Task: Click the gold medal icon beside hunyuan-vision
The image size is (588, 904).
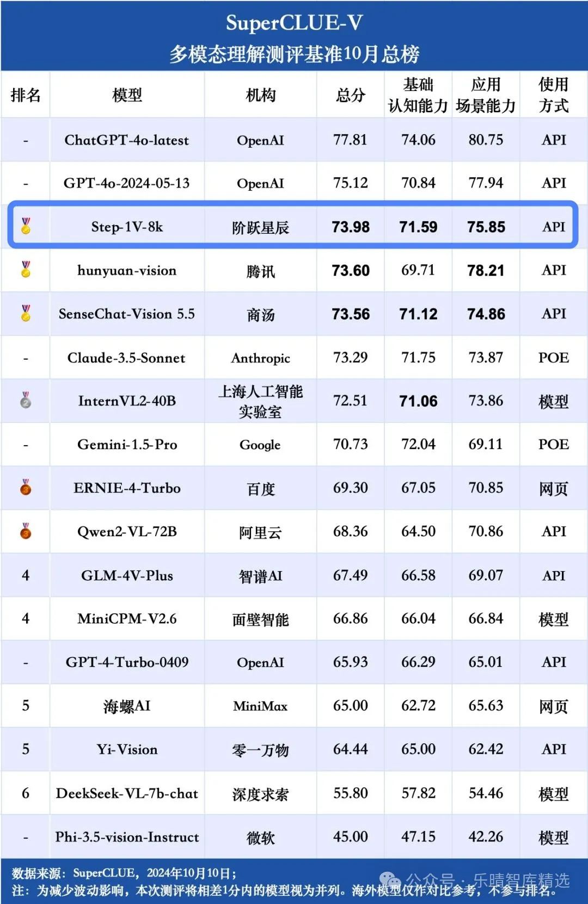Action: [x=26, y=269]
